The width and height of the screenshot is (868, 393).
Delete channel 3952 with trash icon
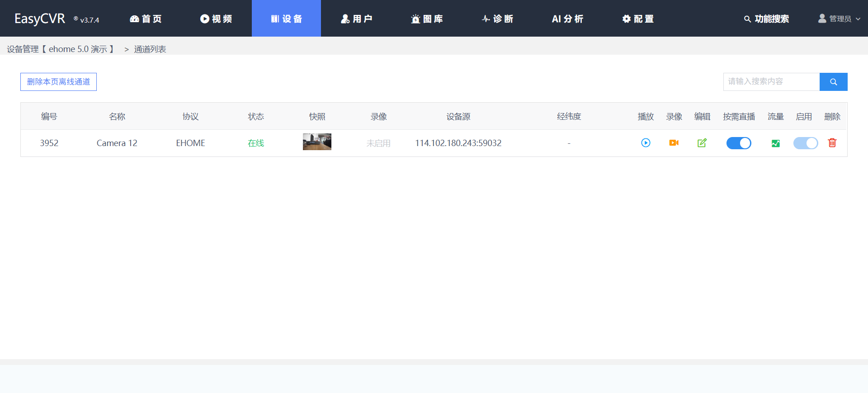coord(832,143)
